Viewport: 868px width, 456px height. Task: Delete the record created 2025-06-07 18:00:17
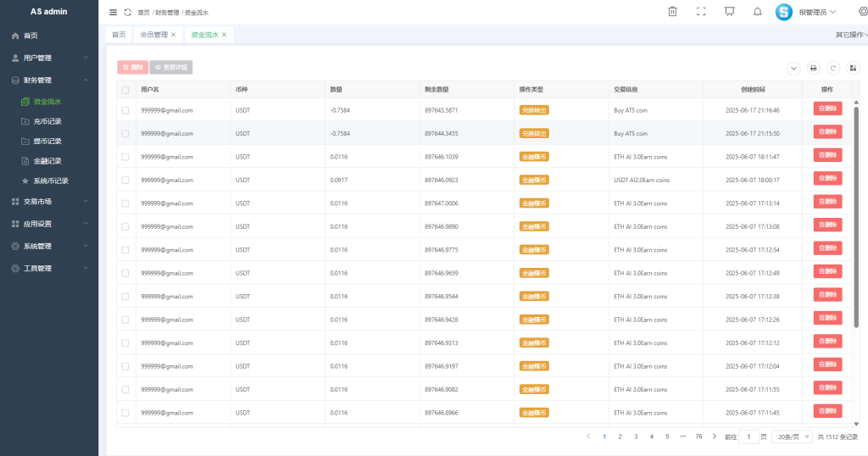(x=827, y=178)
